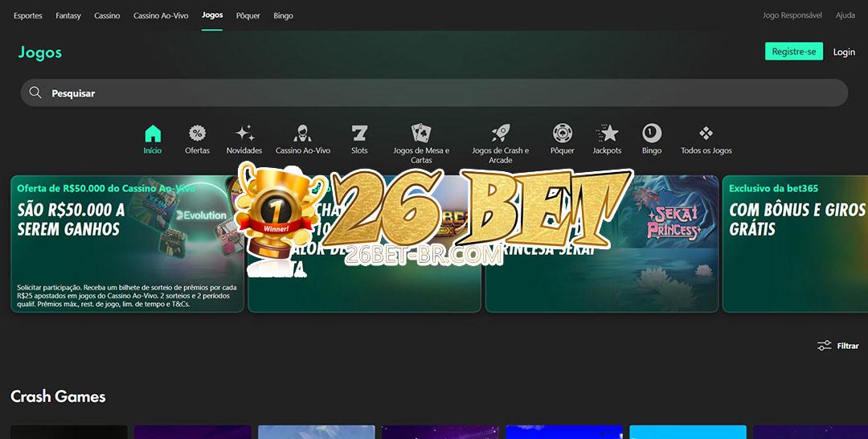The width and height of the screenshot is (868, 439).
Task: Open Jogos de Crash e Arcade rocket icon
Action: pyautogui.click(x=501, y=133)
